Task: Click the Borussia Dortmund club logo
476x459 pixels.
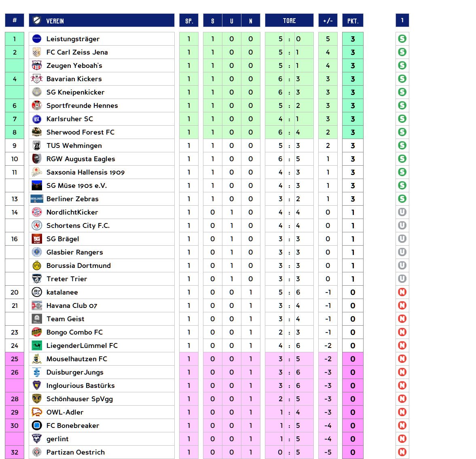Action: point(37,266)
